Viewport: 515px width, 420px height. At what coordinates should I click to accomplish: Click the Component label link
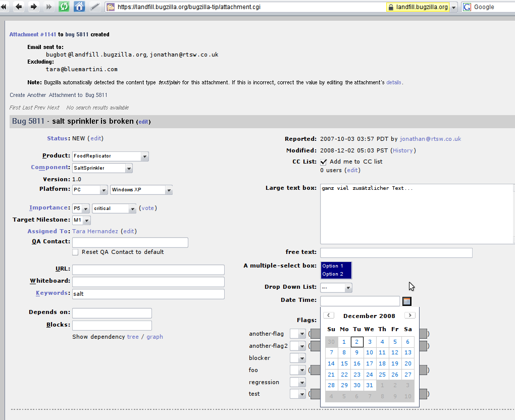point(50,167)
